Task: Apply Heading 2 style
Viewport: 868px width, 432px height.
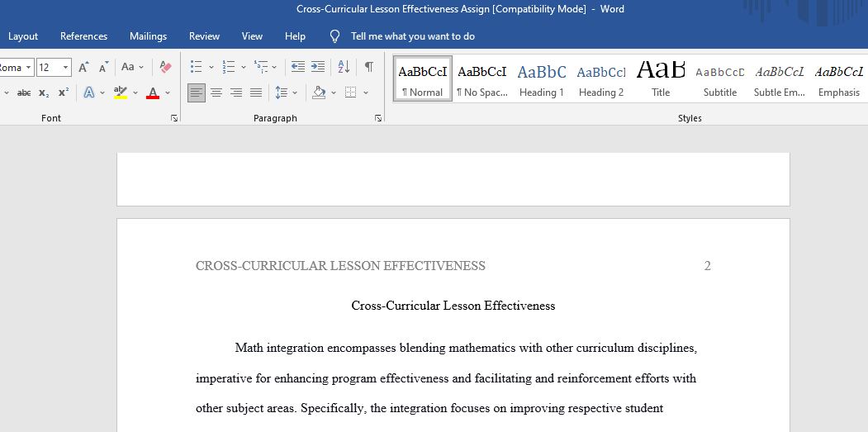Action: [601, 78]
